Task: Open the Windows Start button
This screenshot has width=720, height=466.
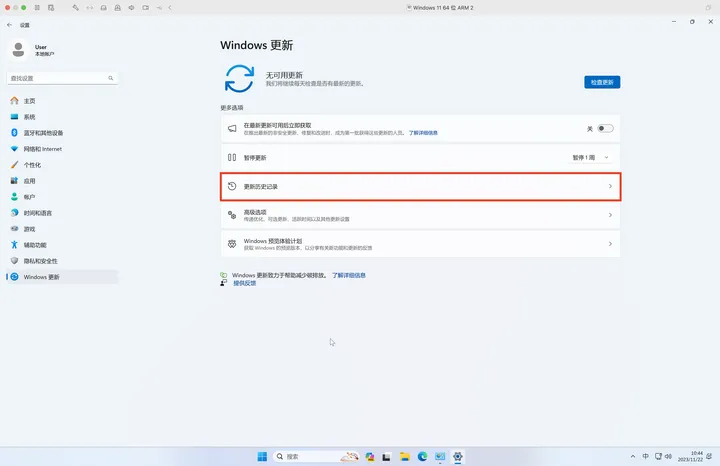Action: click(x=262, y=456)
